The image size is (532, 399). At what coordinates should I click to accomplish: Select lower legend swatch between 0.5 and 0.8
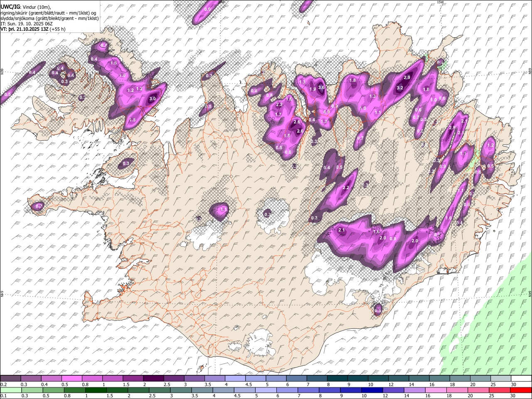tap(53, 390)
